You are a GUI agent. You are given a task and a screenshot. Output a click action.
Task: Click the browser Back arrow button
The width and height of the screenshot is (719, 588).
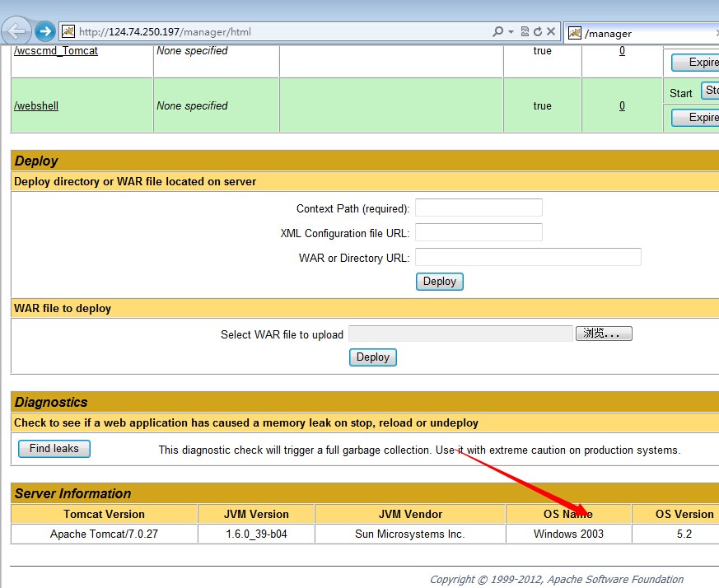click(x=16, y=31)
